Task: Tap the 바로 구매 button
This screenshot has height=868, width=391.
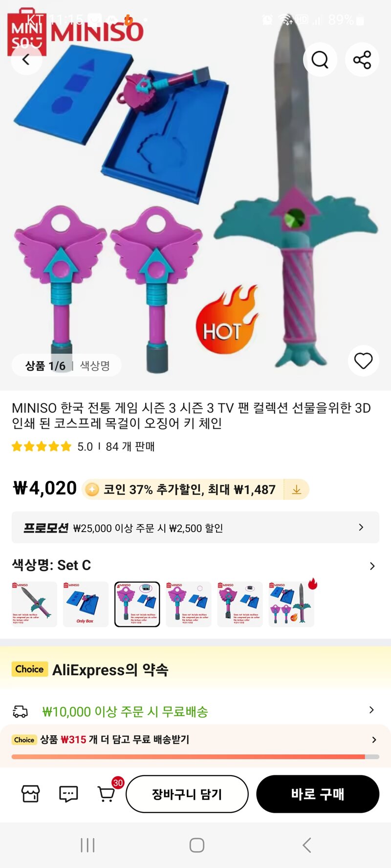Action: (x=318, y=794)
